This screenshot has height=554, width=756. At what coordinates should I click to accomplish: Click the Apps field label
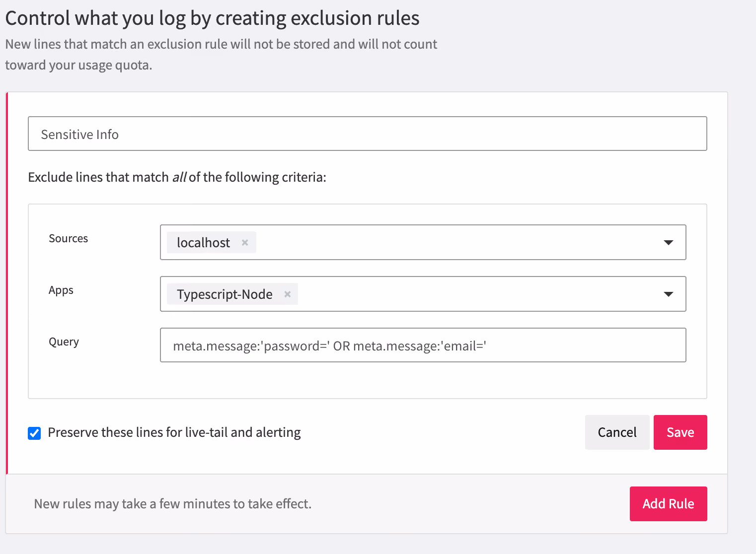click(x=61, y=290)
